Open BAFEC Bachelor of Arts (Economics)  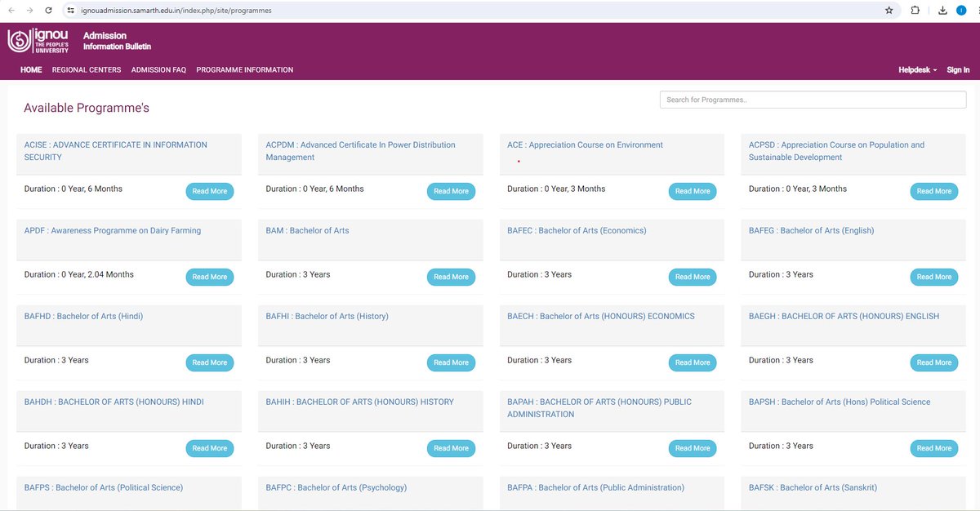577,231
